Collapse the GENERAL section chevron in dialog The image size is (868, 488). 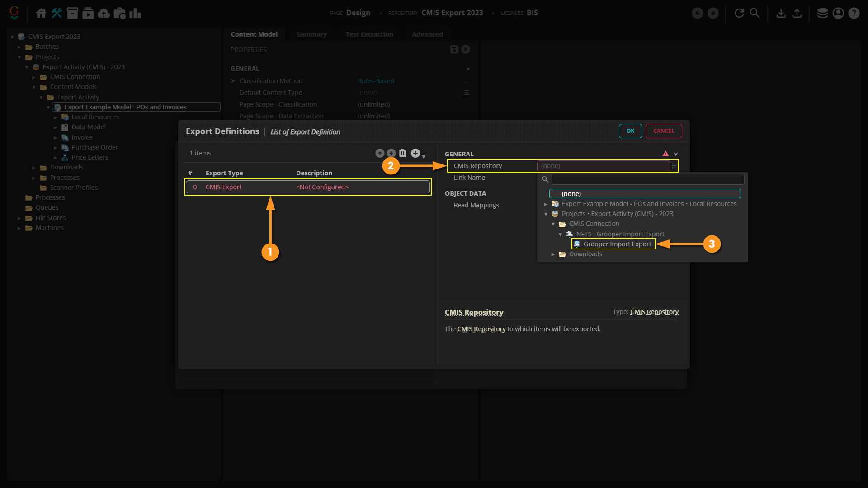[676, 154]
